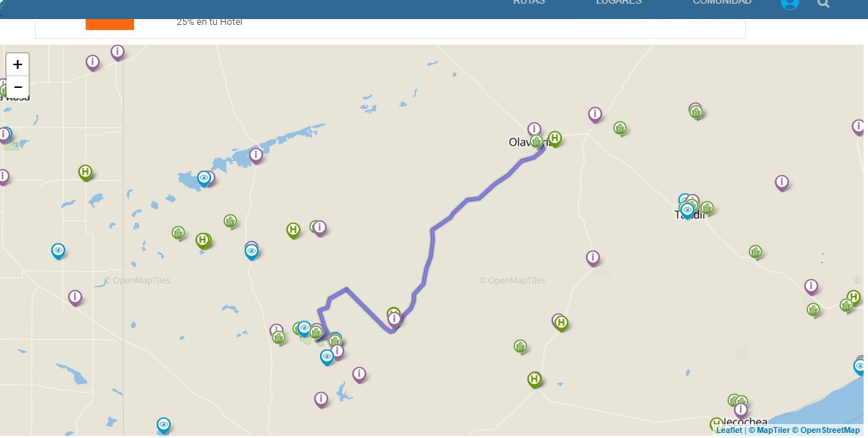
Task: Zoom out on the map
Action: pos(18,87)
